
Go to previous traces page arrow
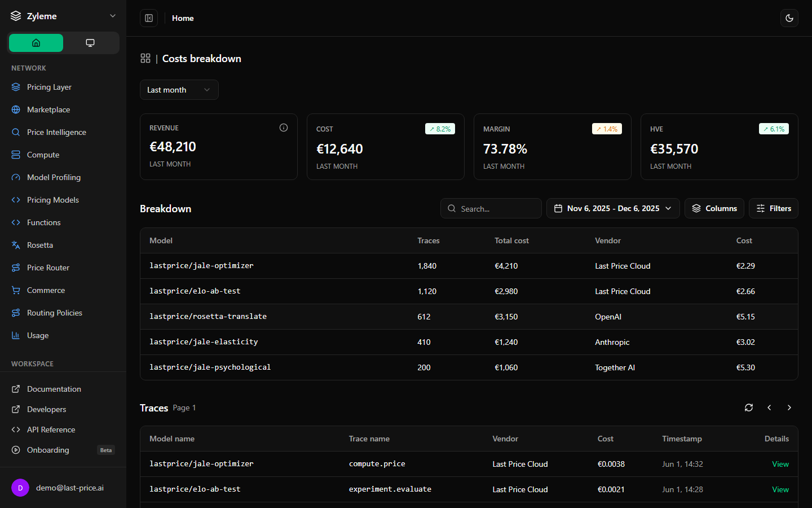tap(769, 408)
